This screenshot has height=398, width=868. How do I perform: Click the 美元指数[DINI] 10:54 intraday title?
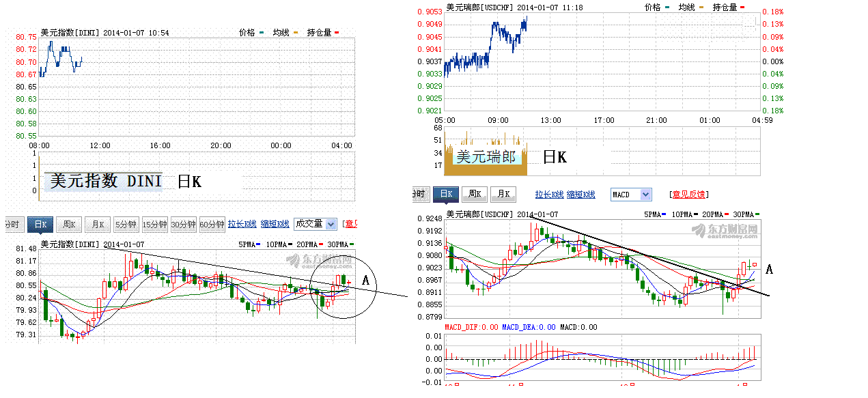[105, 32]
